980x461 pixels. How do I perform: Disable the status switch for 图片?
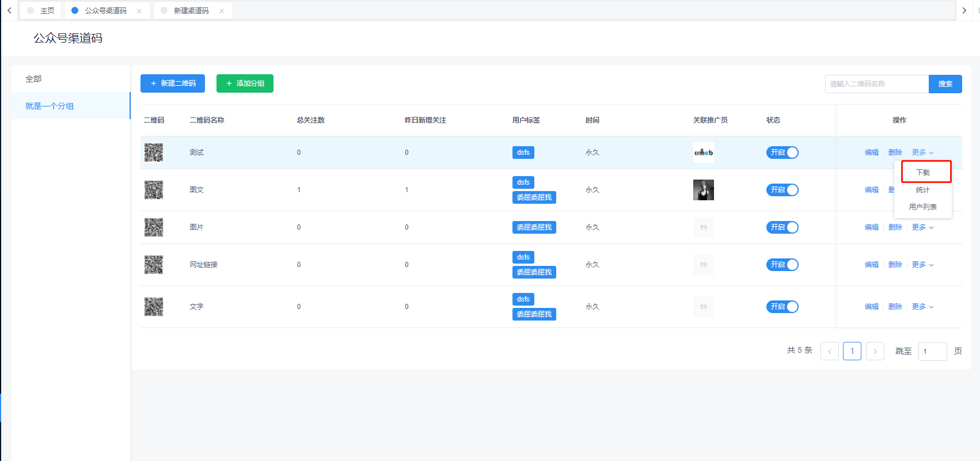click(782, 227)
